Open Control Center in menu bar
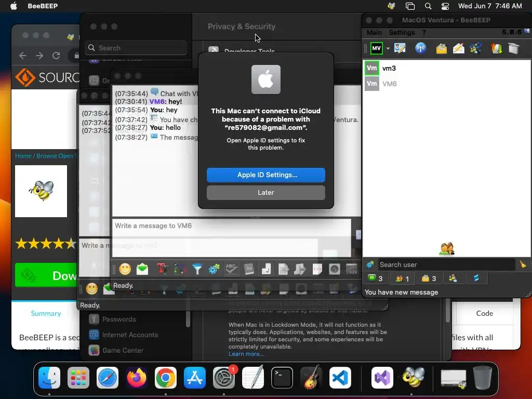 tap(445, 6)
